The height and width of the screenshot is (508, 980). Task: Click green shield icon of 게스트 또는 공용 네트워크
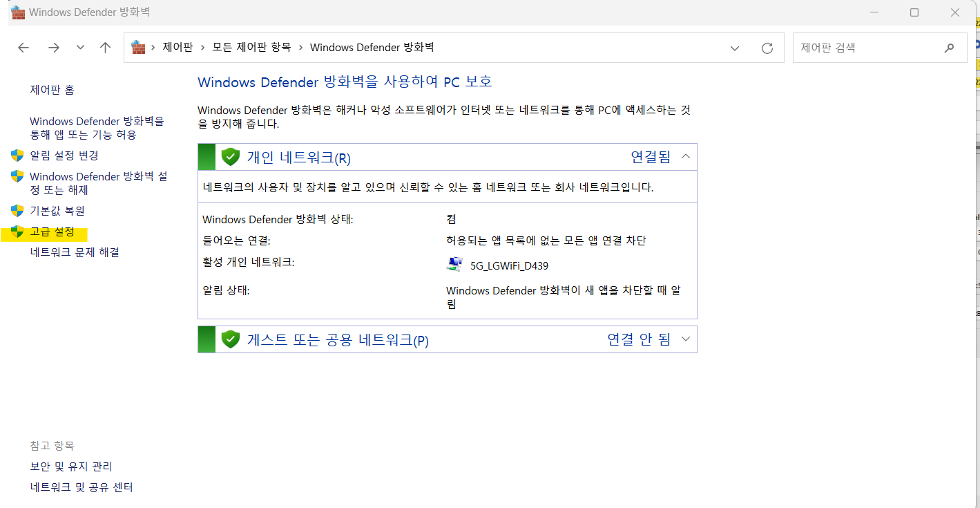pyautogui.click(x=230, y=339)
